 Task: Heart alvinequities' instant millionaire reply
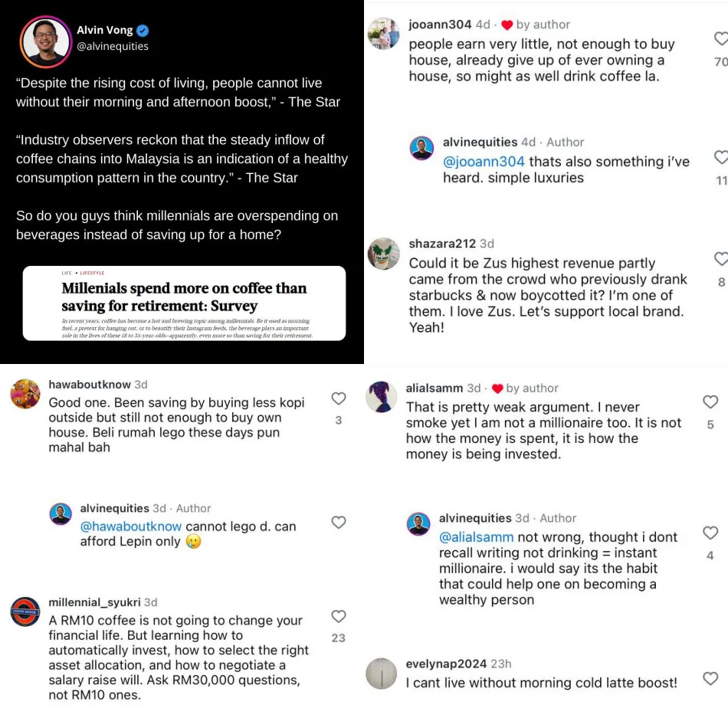(710, 533)
